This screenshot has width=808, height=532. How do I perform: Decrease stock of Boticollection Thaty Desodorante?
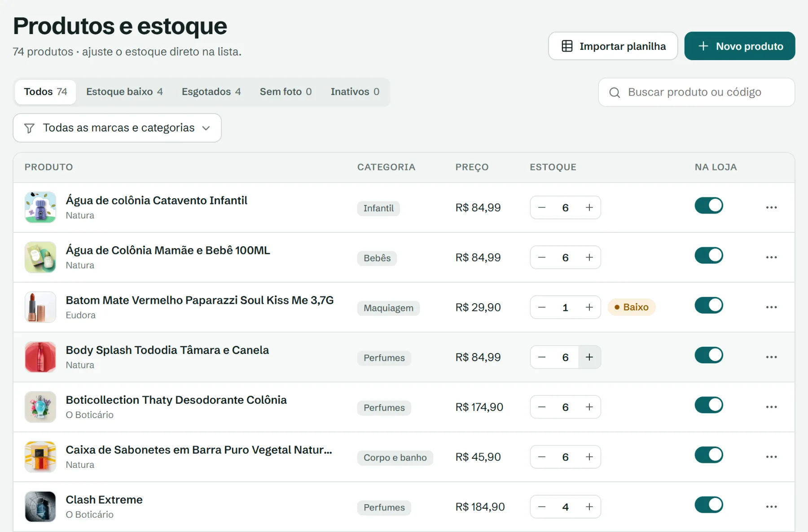pos(542,407)
